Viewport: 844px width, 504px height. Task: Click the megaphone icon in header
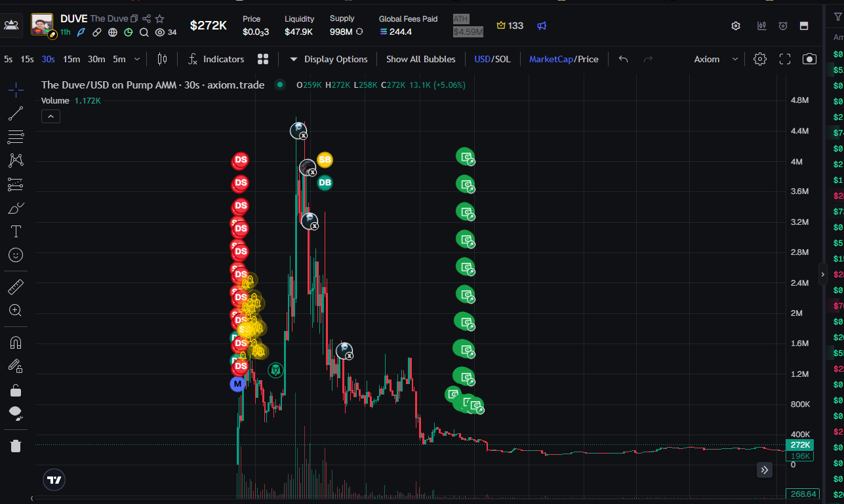[542, 26]
